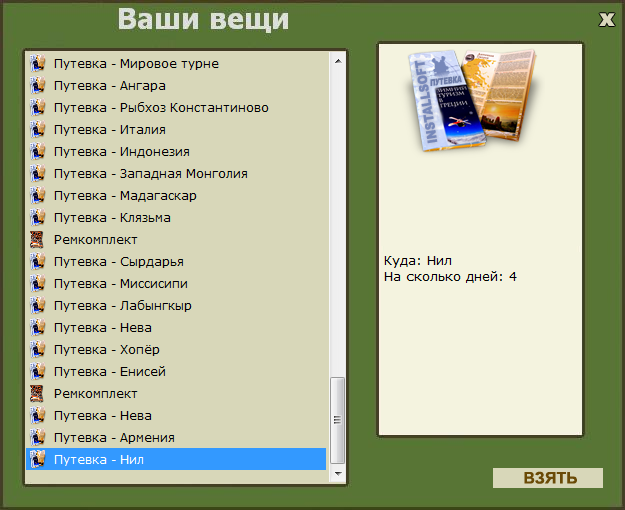Click the list scrollbar down arrow

pyautogui.click(x=338, y=474)
